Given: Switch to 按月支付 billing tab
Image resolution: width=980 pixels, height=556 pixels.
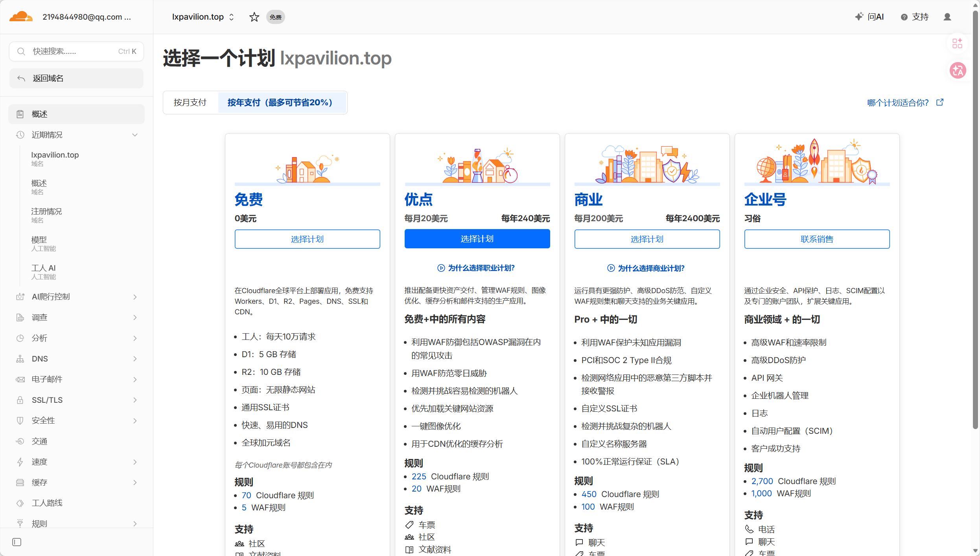Looking at the screenshot, I should [x=190, y=103].
